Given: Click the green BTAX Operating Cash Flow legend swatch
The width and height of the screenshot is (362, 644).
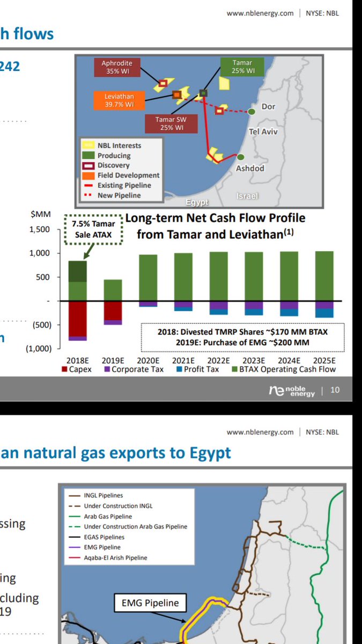Looking at the screenshot, I should click(235, 369).
